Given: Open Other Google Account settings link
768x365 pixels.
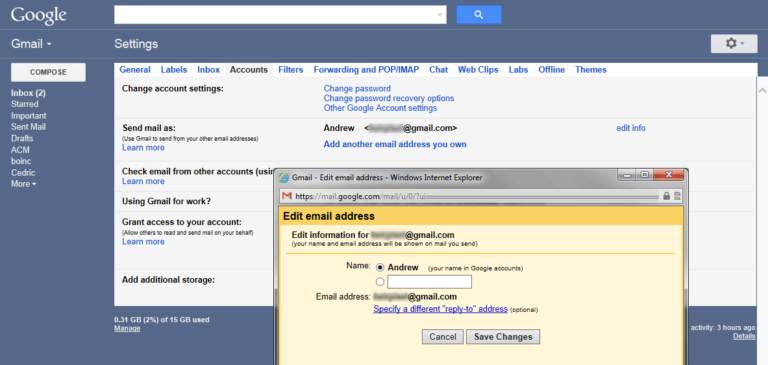Looking at the screenshot, I should [380, 108].
